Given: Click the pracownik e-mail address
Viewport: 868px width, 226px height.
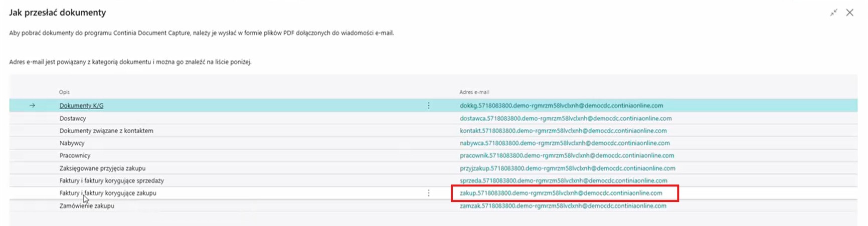Looking at the screenshot, I should [567, 156].
